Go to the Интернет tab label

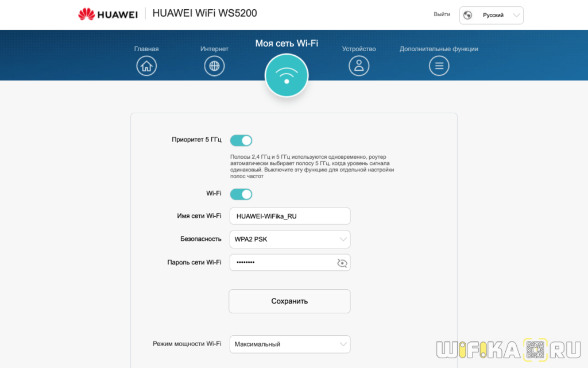click(x=214, y=49)
